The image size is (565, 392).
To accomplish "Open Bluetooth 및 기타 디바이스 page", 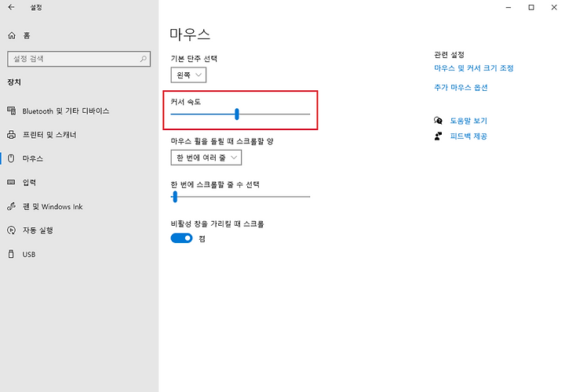I will pos(66,111).
